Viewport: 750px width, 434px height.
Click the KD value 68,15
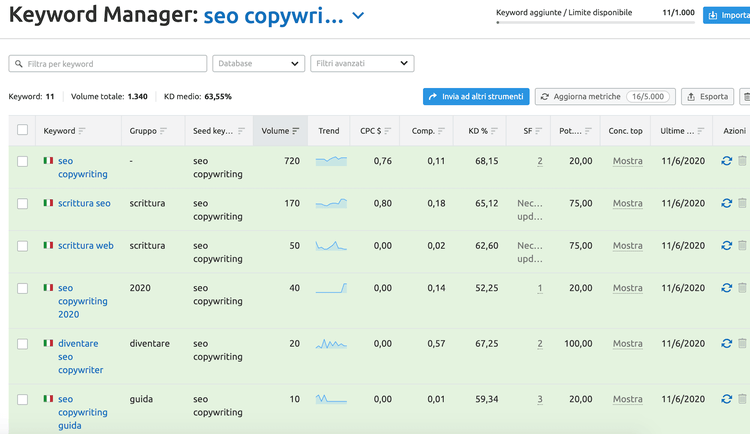click(x=486, y=161)
